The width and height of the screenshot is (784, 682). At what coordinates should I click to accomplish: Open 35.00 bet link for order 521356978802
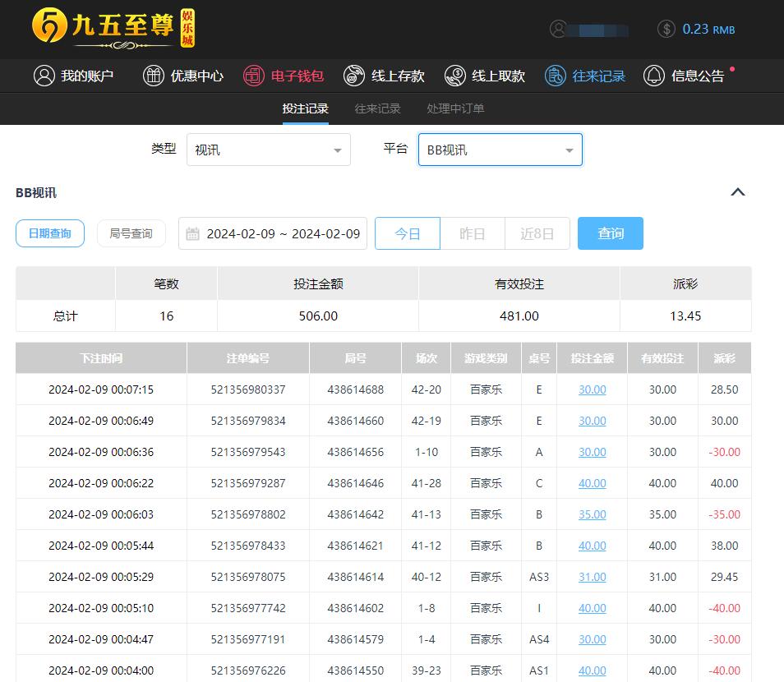coord(592,514)
